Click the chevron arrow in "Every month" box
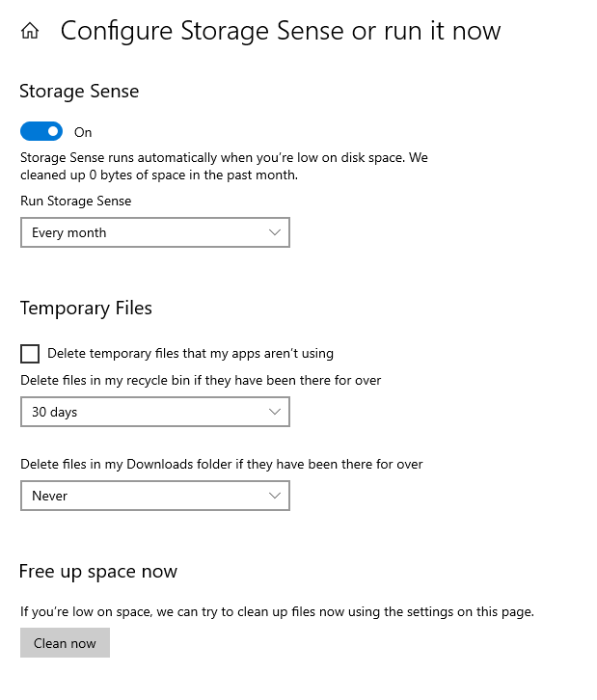 (x=275, y=232)
